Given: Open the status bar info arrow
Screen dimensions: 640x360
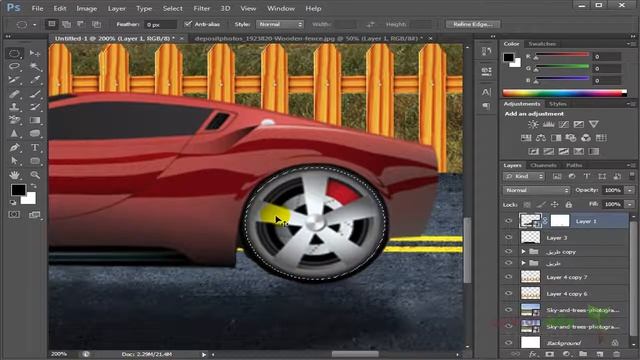Looking at the screenshot, I should [x=204, y=354].
